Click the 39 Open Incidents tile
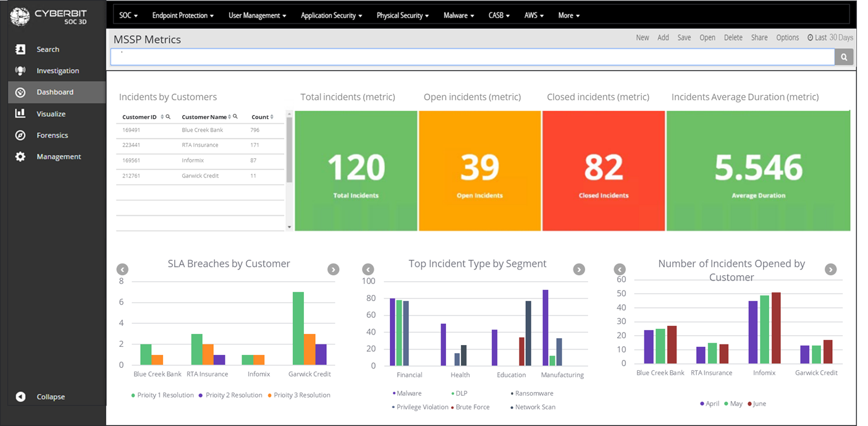This screenshot has height=426, width=868. coord(480,171)
